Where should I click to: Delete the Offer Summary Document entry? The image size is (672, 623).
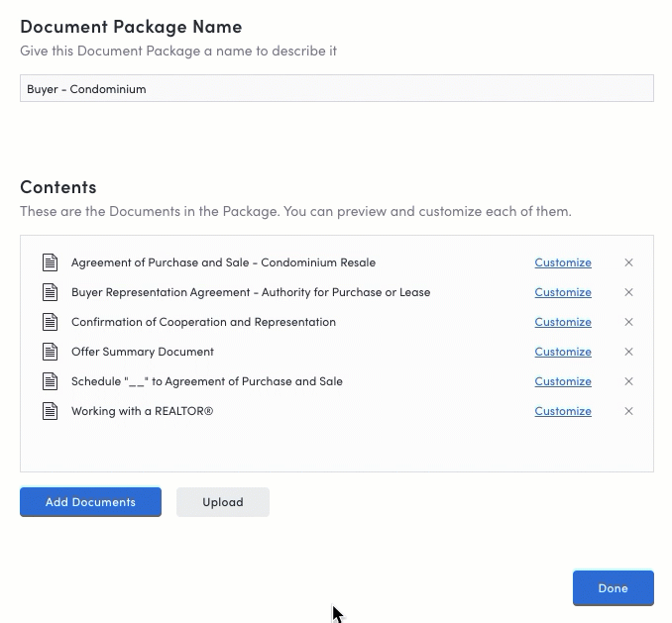click(628, 352)
